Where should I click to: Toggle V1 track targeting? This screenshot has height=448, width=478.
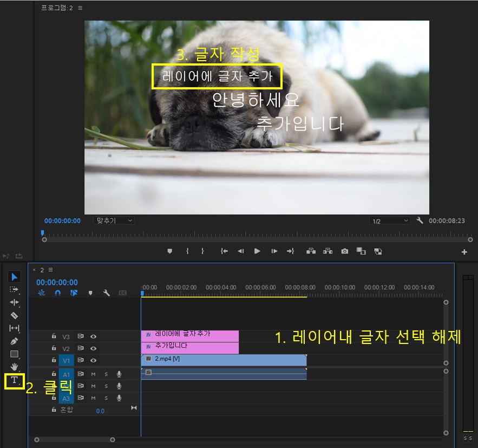pos(66,360)
